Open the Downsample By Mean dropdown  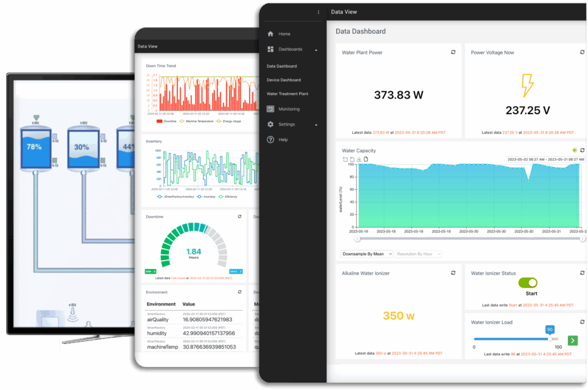point(366,253)
